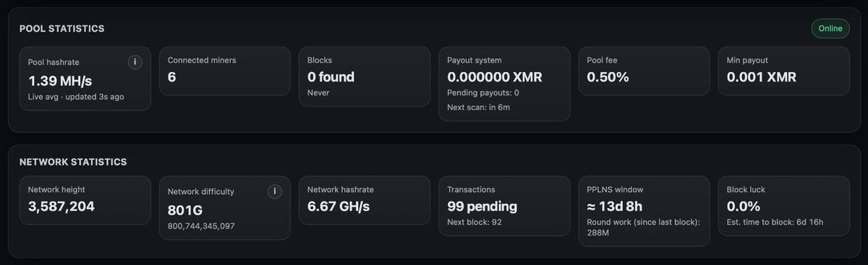Click the exact difficulty value 800,744,345,097

205,226
